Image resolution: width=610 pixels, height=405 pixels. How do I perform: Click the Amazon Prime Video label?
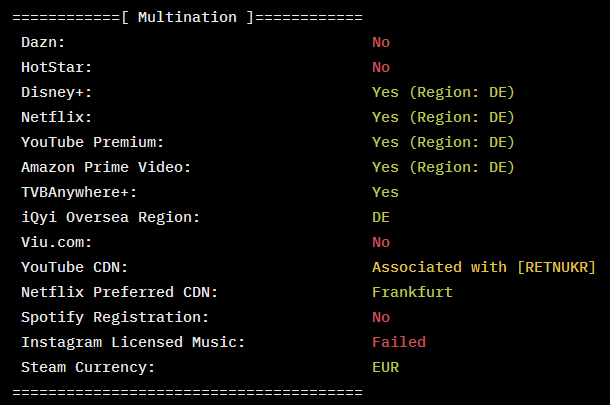pos(106,167)
